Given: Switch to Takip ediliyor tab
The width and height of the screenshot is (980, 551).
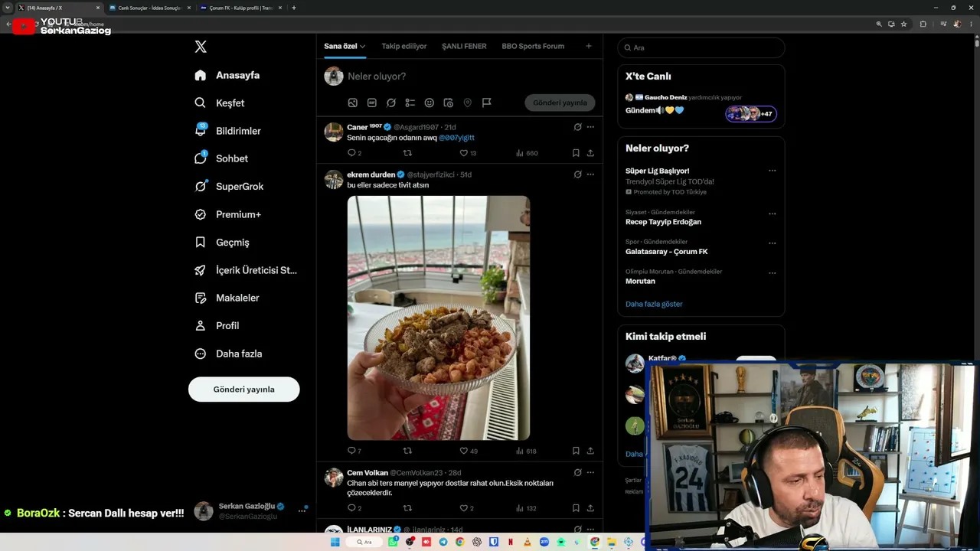Looking at the screenshot, I should click(404, 46).
